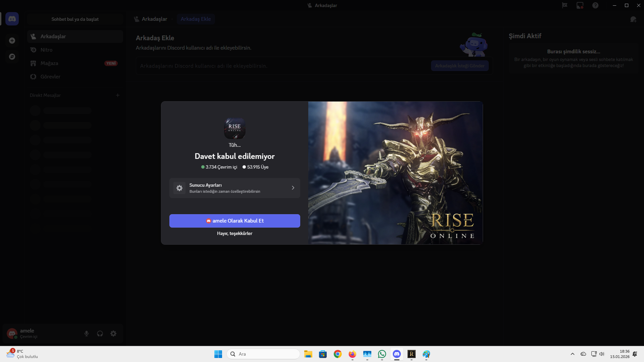Image resolution: width=644 pixels, height=362 pixels.
Task: Click the 53.915 Üye count
Action: 256,167
